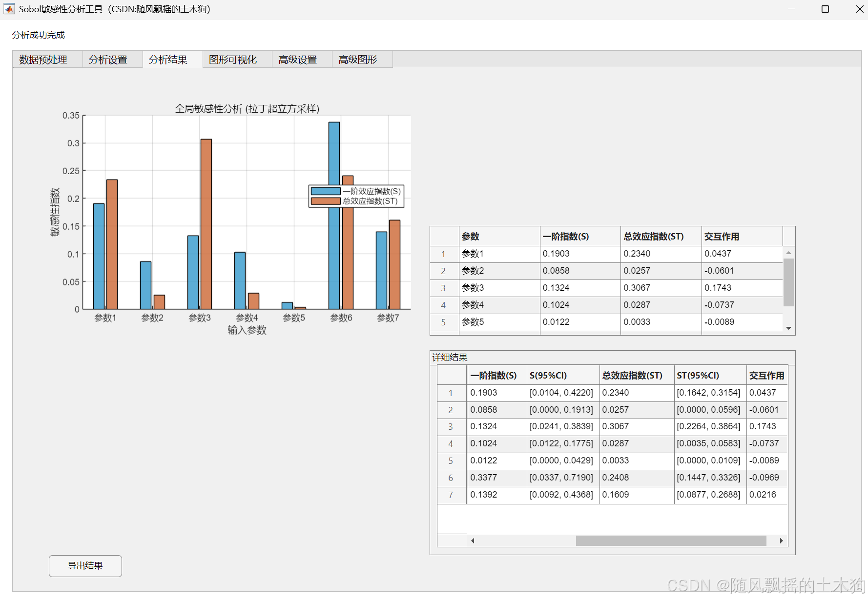Click the chart title 全局敏感性分析

pyautogui.click(x=247, y=109)
